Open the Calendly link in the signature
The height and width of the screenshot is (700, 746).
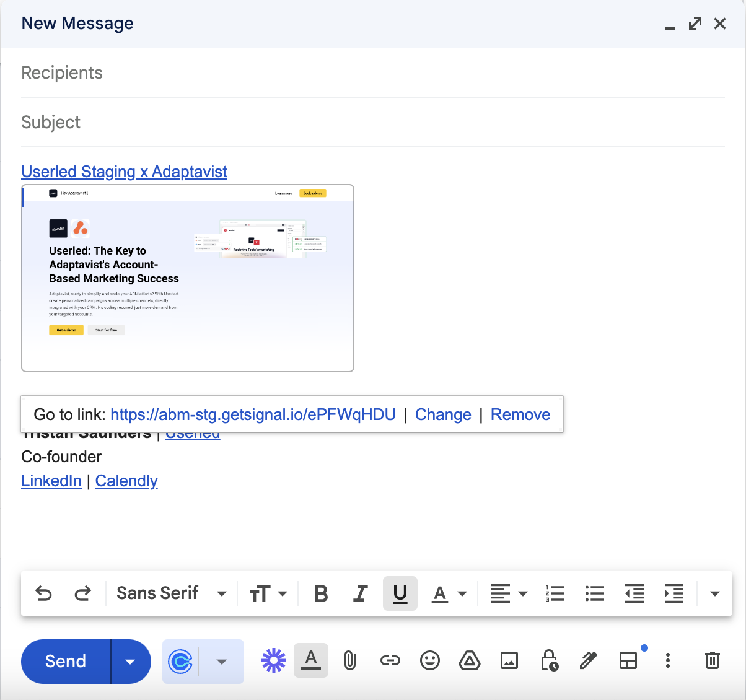(126, 481)
